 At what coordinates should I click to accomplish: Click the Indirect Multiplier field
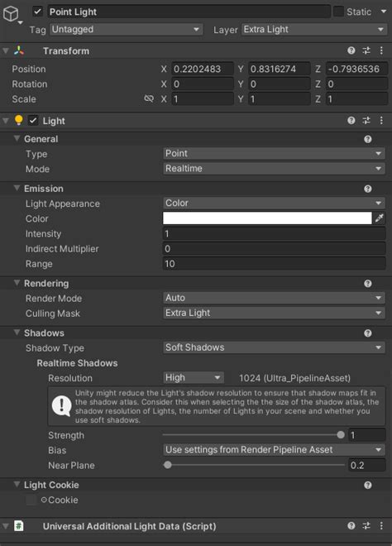point(274,249)
